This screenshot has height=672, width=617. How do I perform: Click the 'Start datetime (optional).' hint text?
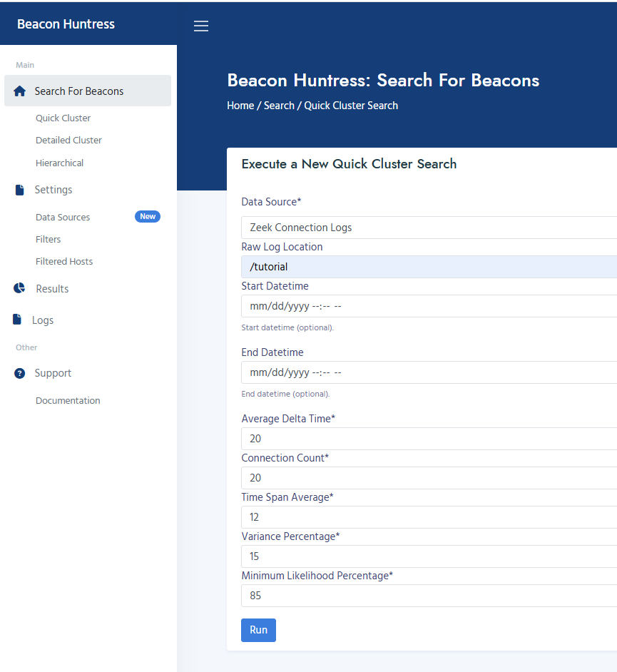(x=287, y=327)
